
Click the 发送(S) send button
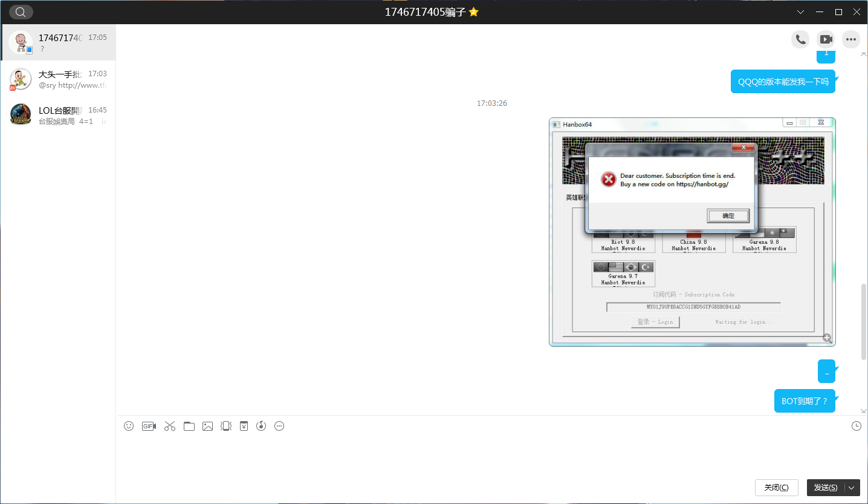coord(826,488)
